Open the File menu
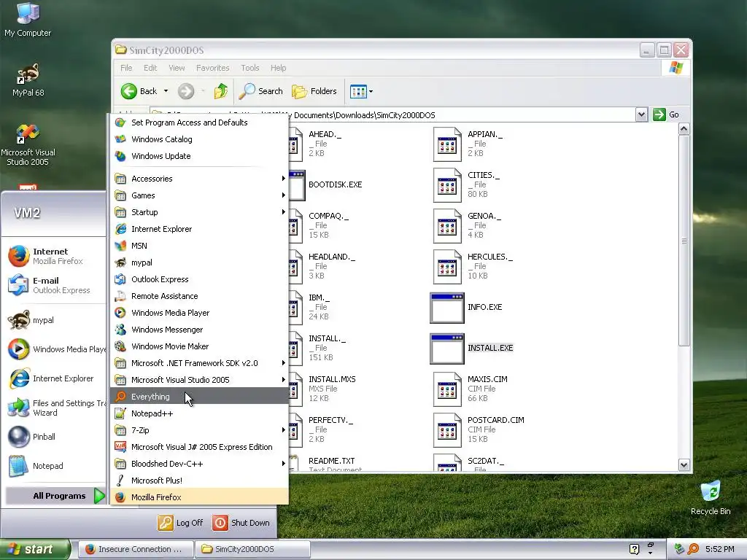Viewport: 747px width, 560px height. pyautogui.click(x=126, y=68)
